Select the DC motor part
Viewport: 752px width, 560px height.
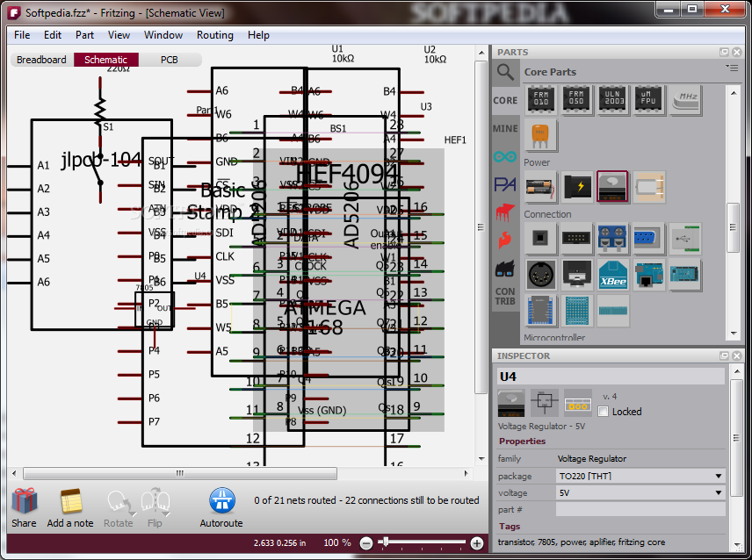648,187
